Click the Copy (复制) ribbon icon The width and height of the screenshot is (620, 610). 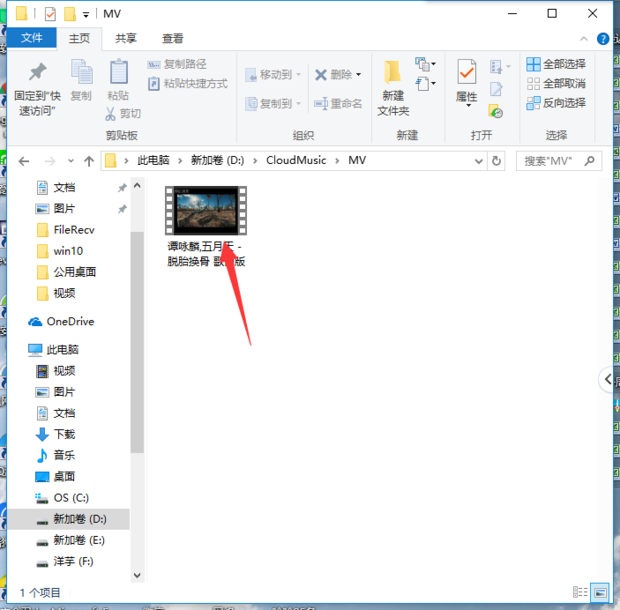pos(81,72)
